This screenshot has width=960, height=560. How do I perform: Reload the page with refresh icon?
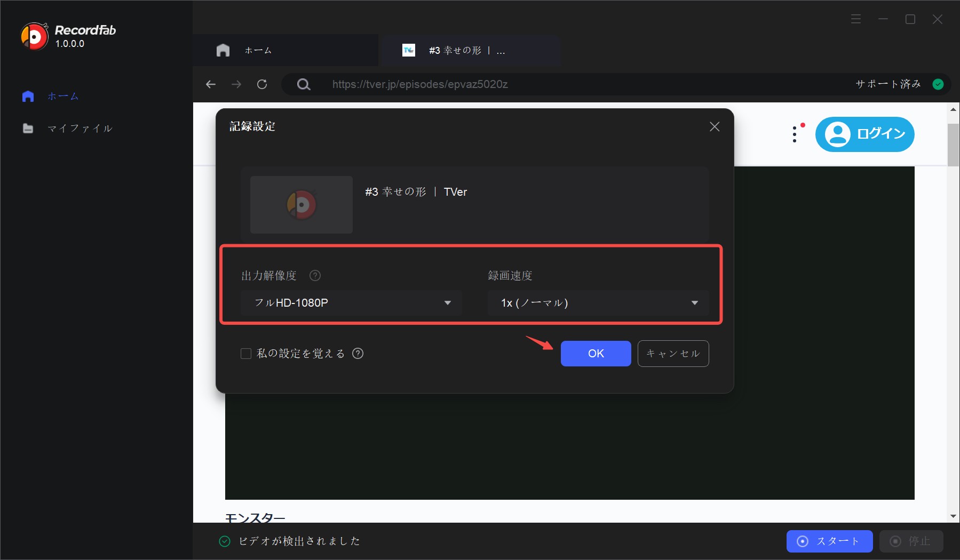coord(262,84)
